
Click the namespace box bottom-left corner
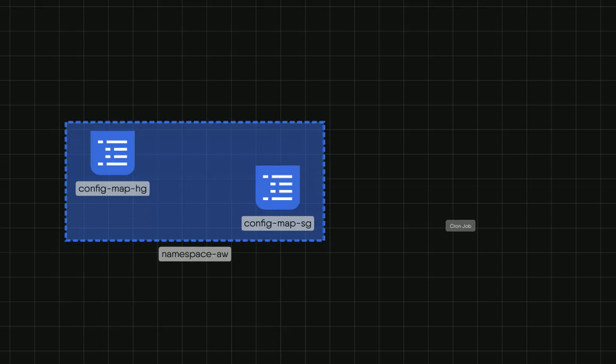65,240
